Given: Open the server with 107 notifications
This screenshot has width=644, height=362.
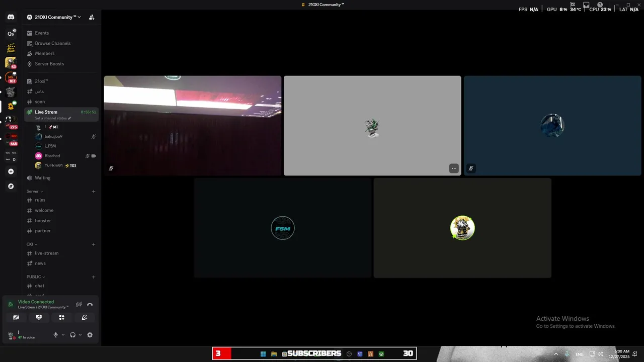Looking at the screenshot, I should tap(11, 77).
